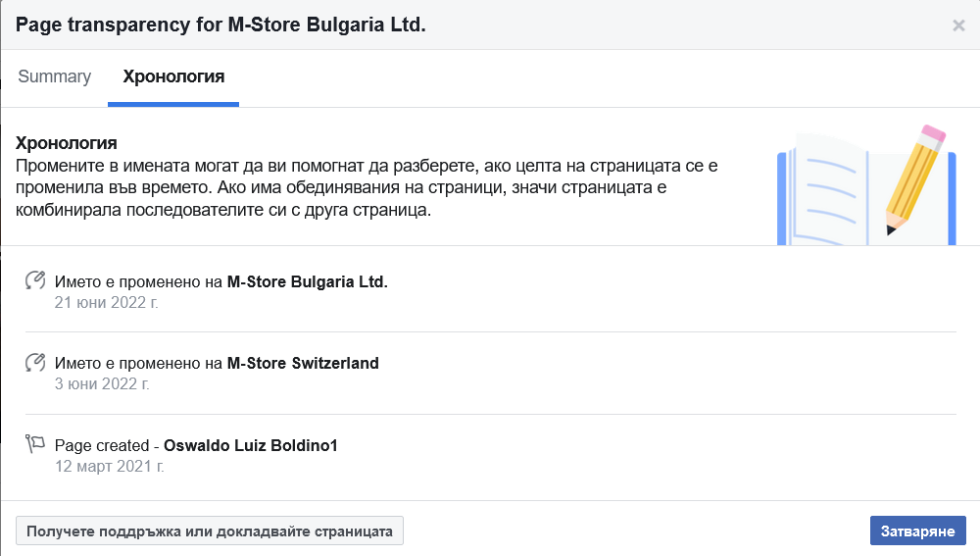Screen dimensions: 980x556
Task: Switch to the Summary tab
Action: click(54, 76)
